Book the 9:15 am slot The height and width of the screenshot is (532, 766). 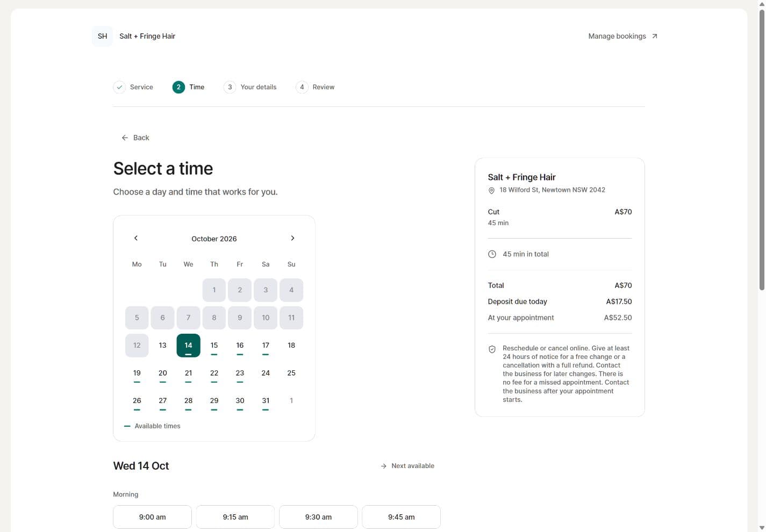[235, 517]
